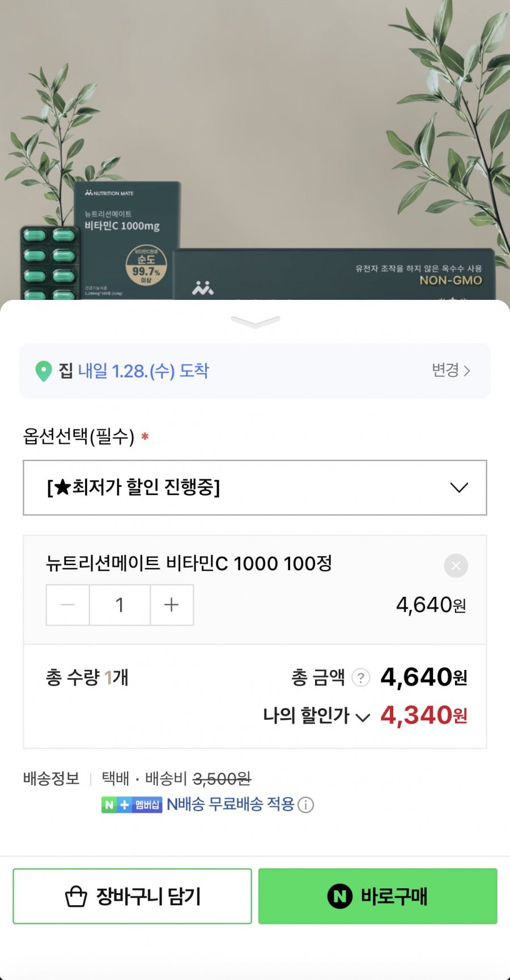The width and height of the screenshot is (510, 980).
Task: Open the option selection dropdown
Action: pos(255,487)
